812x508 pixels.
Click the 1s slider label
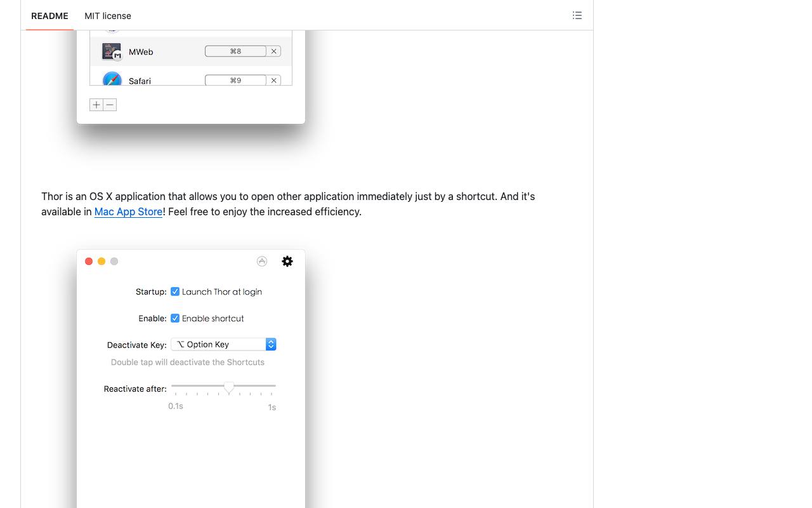pos(272,407)
